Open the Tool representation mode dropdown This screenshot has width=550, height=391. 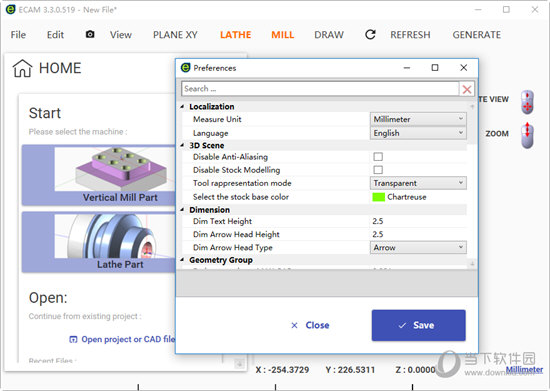point(418,183)
